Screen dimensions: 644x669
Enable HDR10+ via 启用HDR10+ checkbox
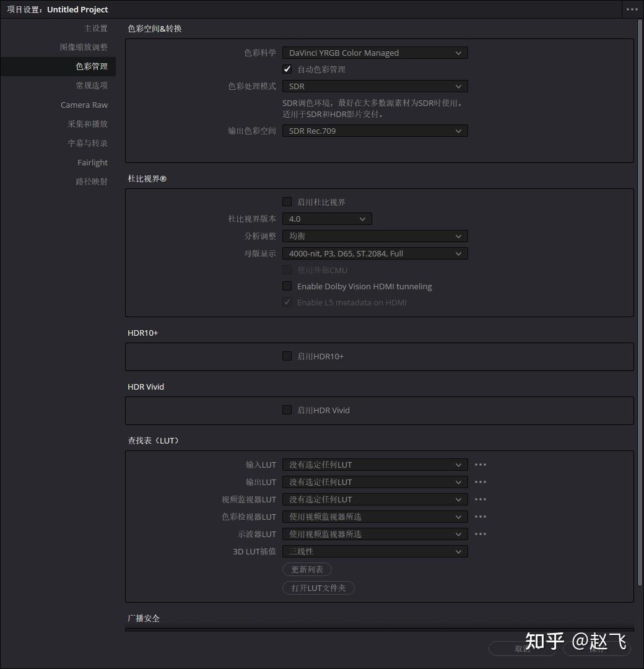(287, 356)
